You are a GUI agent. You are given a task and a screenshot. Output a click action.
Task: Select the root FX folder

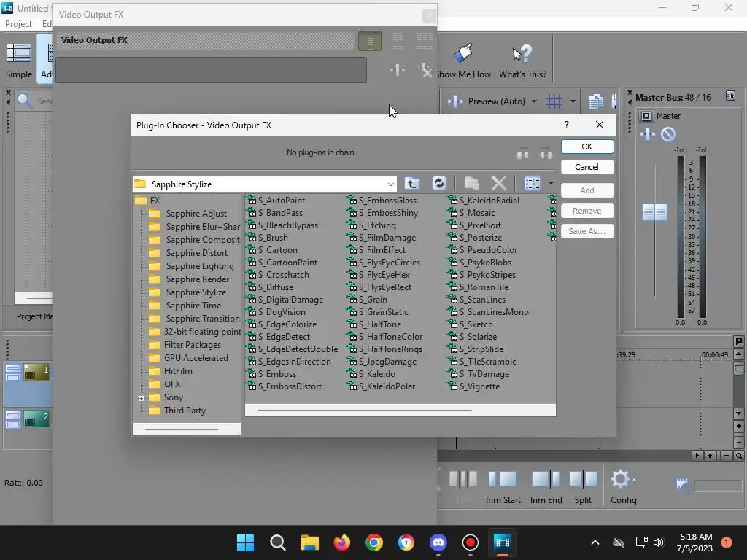tap(155, 200)
